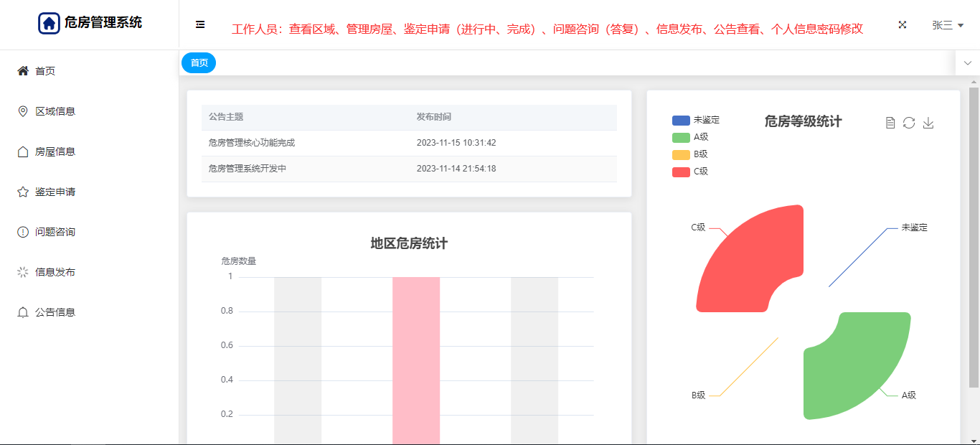Collapse sidebar with the hamburger menu icon
This screenshot has width=980, height=445.
200,24
